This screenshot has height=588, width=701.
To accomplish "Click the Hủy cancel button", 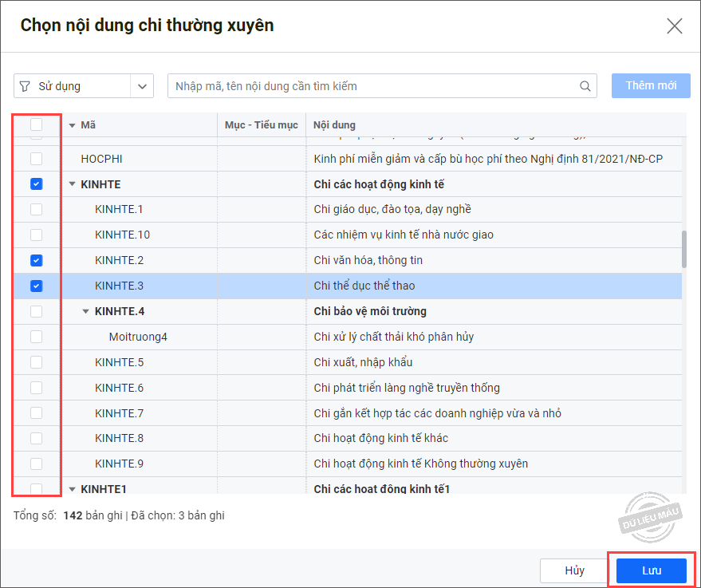I will 574,570.
